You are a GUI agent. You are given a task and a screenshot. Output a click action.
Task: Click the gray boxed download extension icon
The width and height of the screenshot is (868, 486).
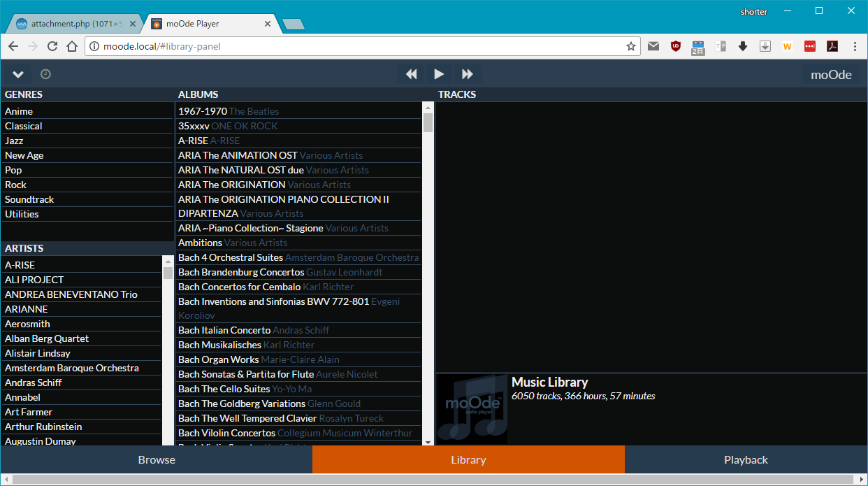click(x=765, y=46)
